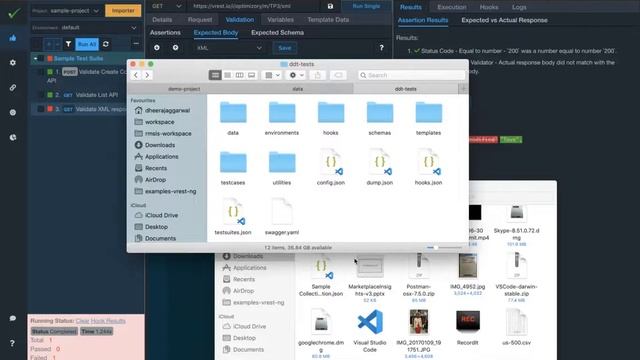Click the chain link icon in left sidebar
Image resolution: width=640 pixels, height=360 pixels.
13,87
